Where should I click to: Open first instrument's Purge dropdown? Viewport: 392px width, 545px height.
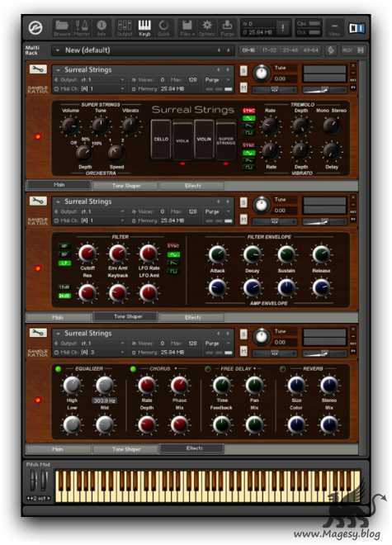[229, 80]
